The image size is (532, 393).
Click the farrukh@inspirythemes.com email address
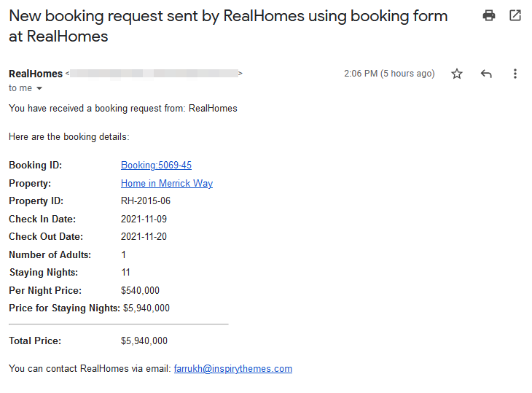tap(233, 368)
